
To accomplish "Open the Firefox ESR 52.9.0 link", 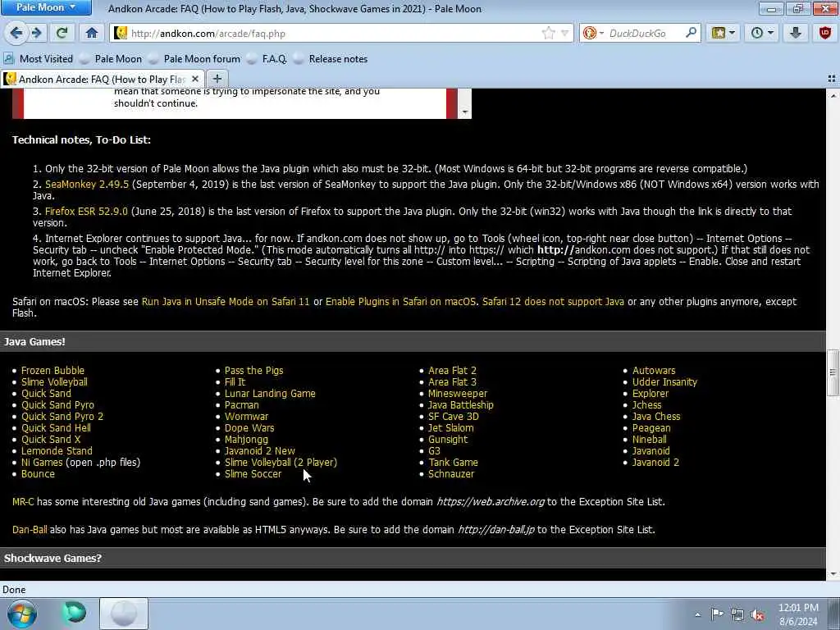I will point(86,212).
